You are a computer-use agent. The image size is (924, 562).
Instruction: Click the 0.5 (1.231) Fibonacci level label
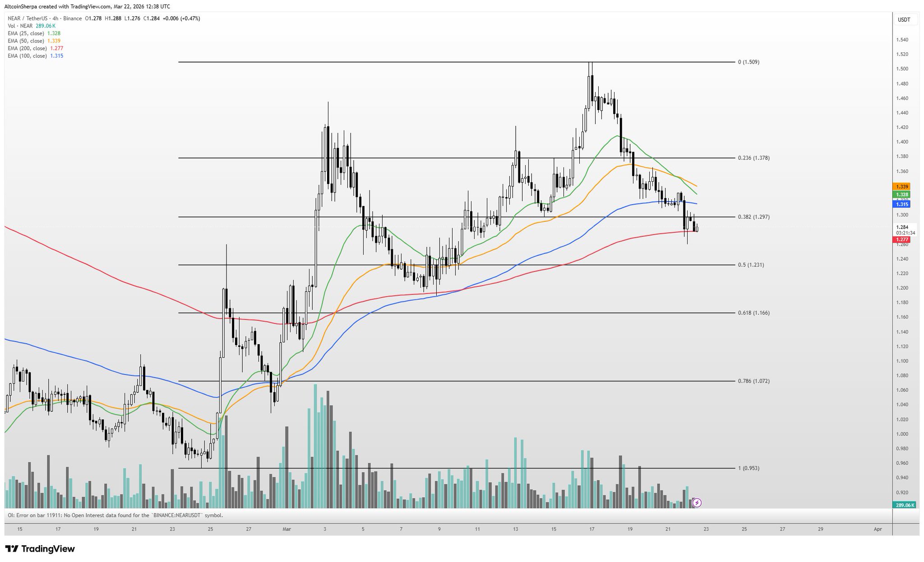pos(751,265)
